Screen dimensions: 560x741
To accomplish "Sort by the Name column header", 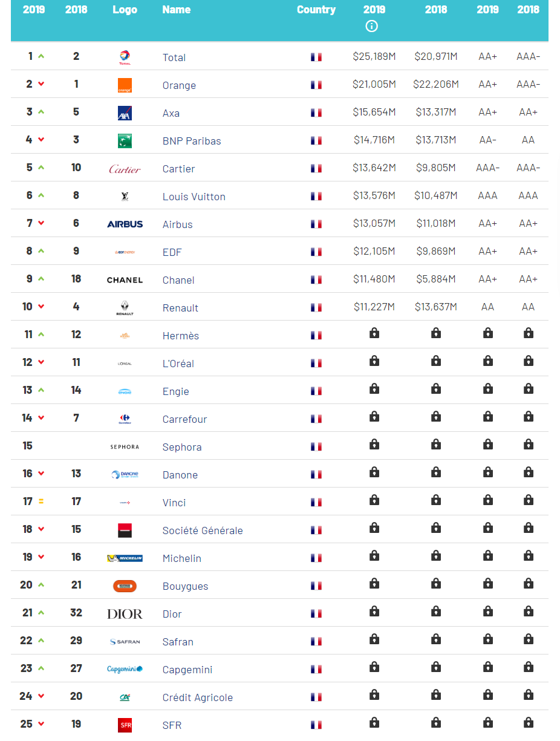I will (176, 10).
